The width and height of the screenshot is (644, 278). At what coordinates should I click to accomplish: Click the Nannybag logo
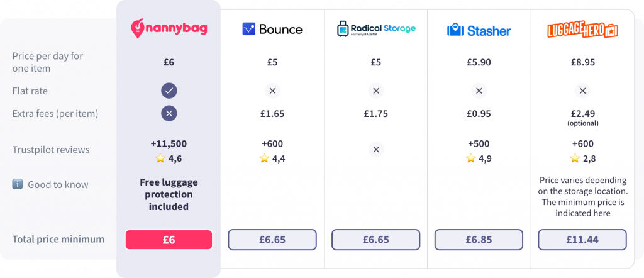(x=169, y=28)
